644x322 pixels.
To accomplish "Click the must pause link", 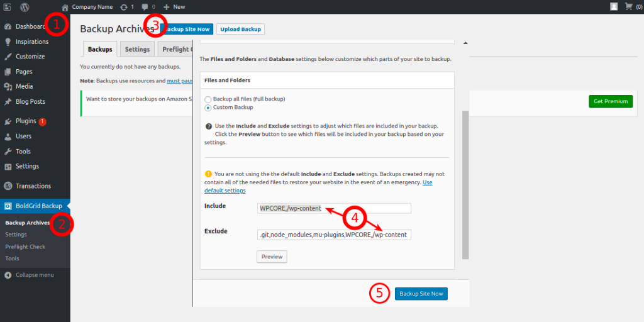I will pyautogui.click(x=179, y=81).
